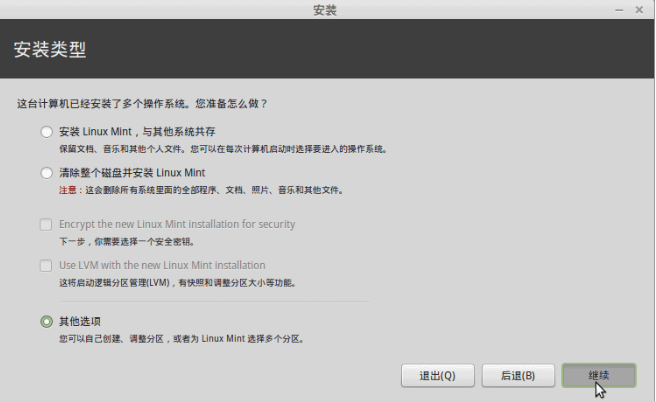Click the 安装 window title
Viewport: 656px width, 401px height.
click(325, 10)
